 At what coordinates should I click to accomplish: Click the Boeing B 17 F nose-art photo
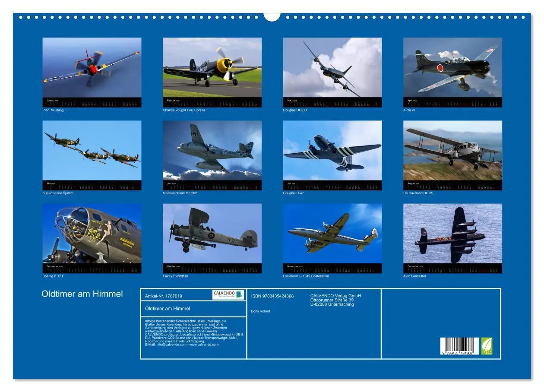[92, 234]
